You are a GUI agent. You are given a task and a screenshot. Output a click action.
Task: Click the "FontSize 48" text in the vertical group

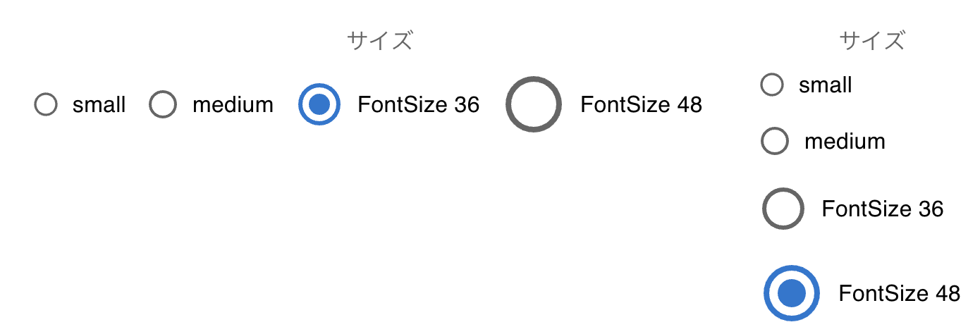click(899, 293)
